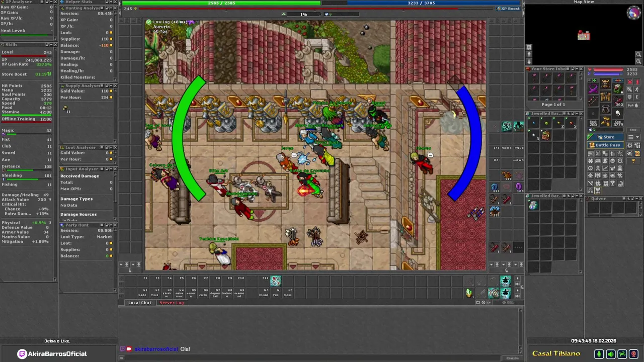644x362 pixels.
Task: Collapse the Quiver panel
Action: [x=637, y=198]
